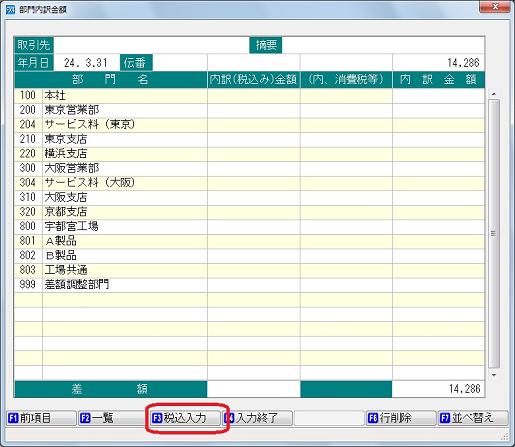This screenshot has height=447, width=515.
Task: Open the F2 一覧 list button
Action: pos(113,418)
